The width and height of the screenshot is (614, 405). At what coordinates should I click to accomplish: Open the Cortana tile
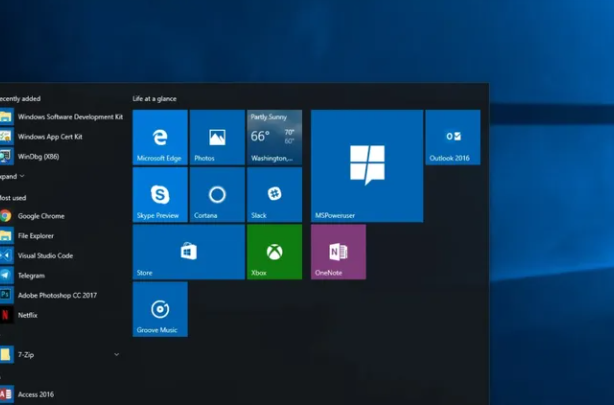tap(217, 195)
